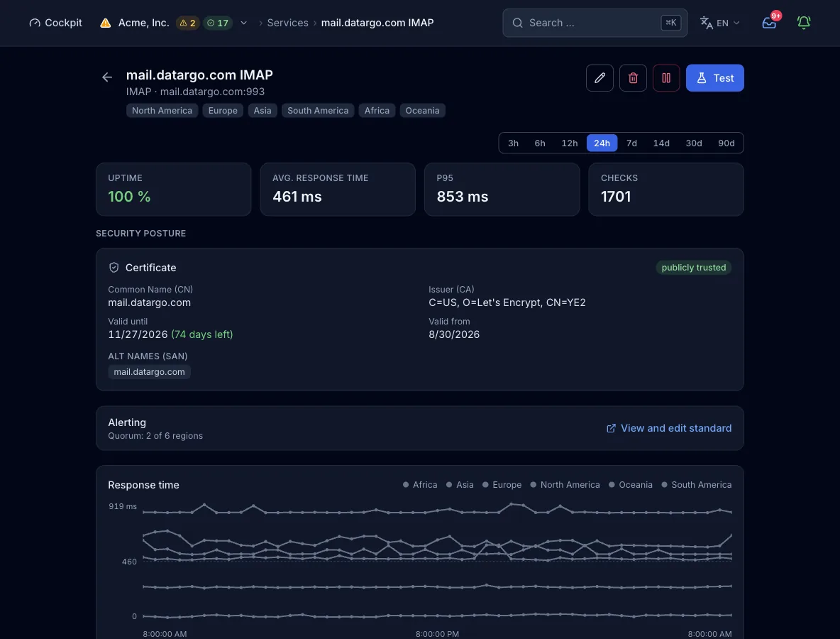Focus the Search input field
This screenshot has height=639, width=840.
(x=595, y=23)
